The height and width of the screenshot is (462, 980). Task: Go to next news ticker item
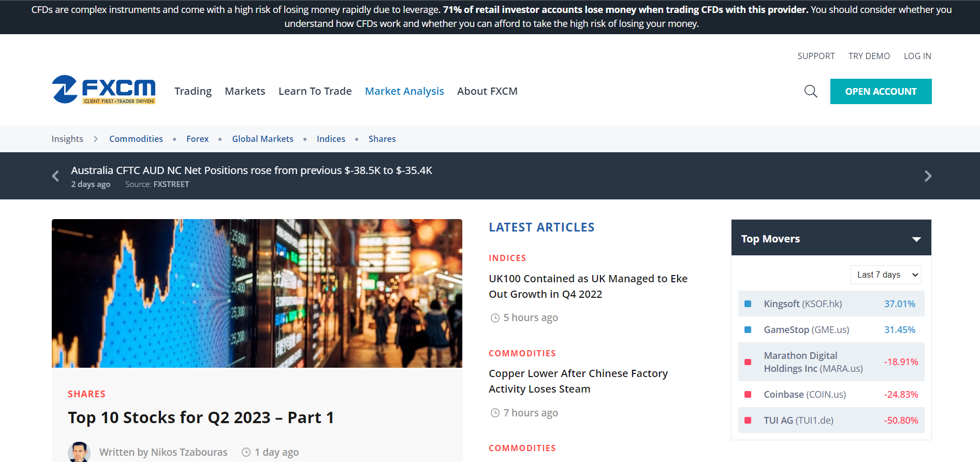928,176
